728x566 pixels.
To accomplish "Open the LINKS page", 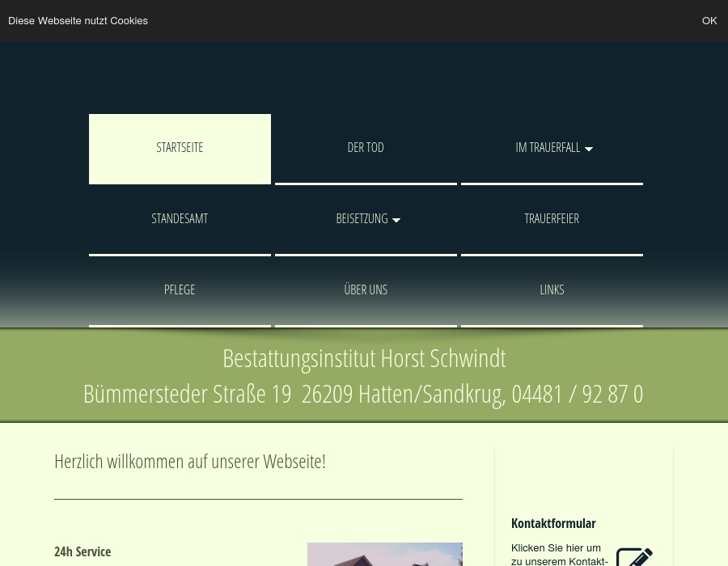I will click(x=552, y=289).
